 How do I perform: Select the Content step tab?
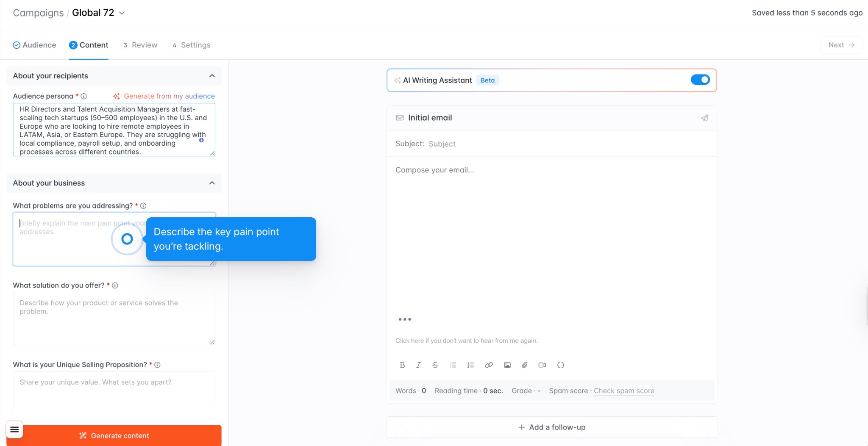pos(89,45)
